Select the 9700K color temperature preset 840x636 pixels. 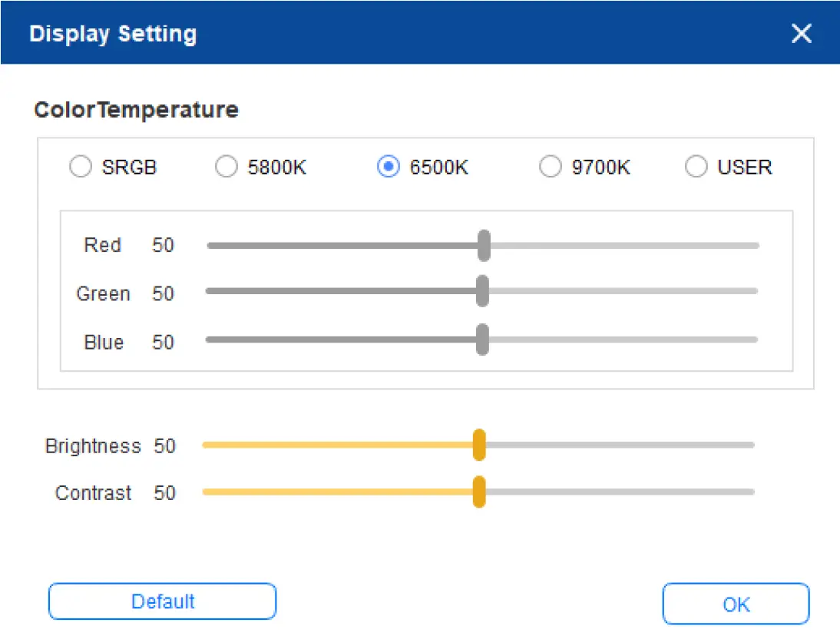(x=551, y=167)
